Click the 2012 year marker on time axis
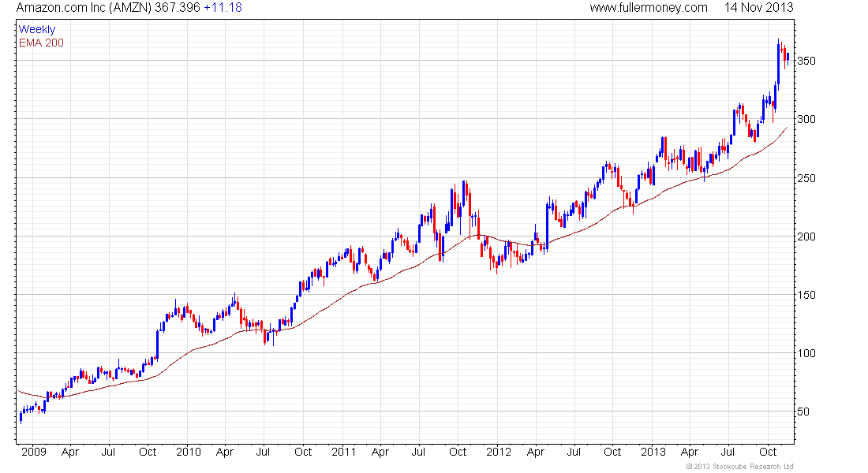This screenshot has width=868, height=473. coord(498,452)
